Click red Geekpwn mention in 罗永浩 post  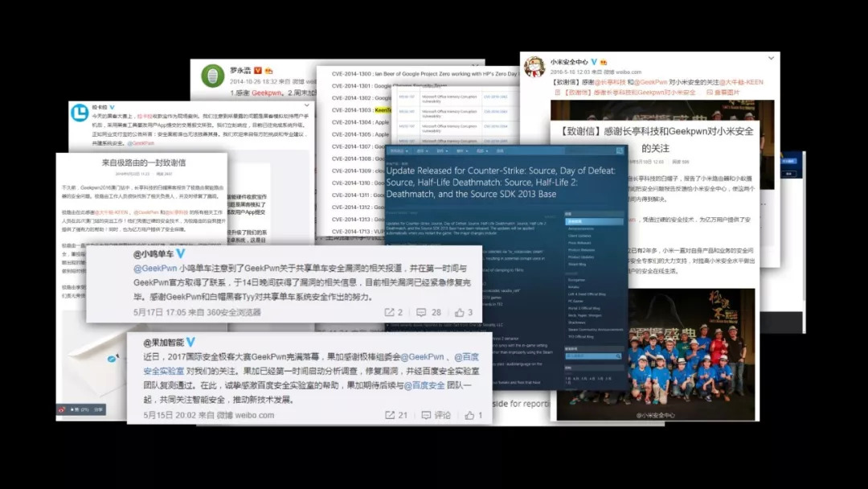[266, 93]
